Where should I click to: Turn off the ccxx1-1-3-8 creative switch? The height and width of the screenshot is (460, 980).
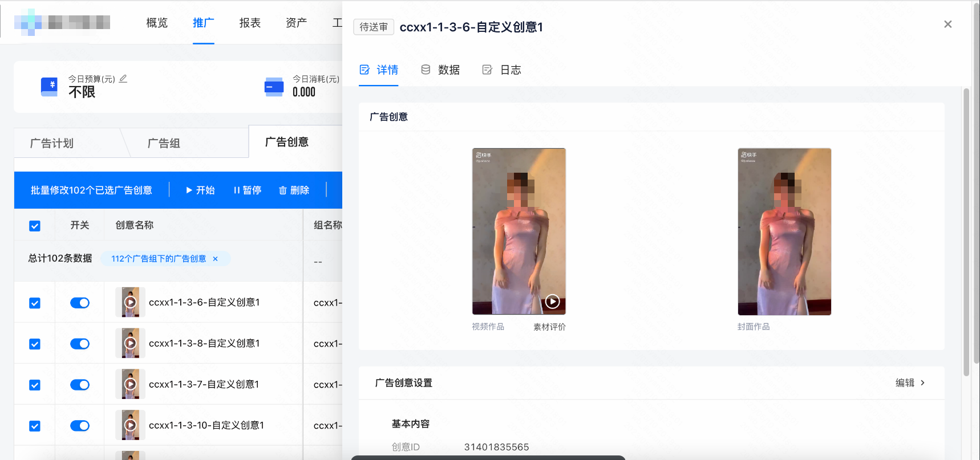pos(80,344)
